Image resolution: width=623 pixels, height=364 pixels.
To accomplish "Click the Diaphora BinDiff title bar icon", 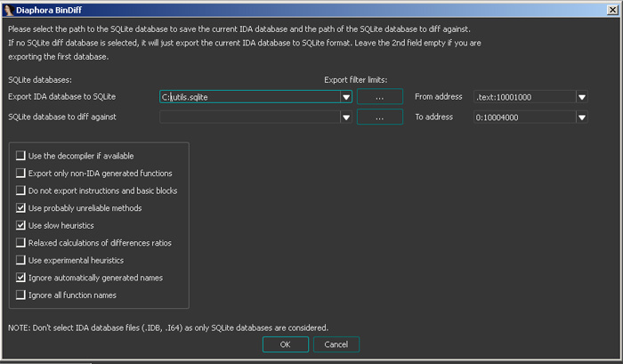I will (8, 10).
